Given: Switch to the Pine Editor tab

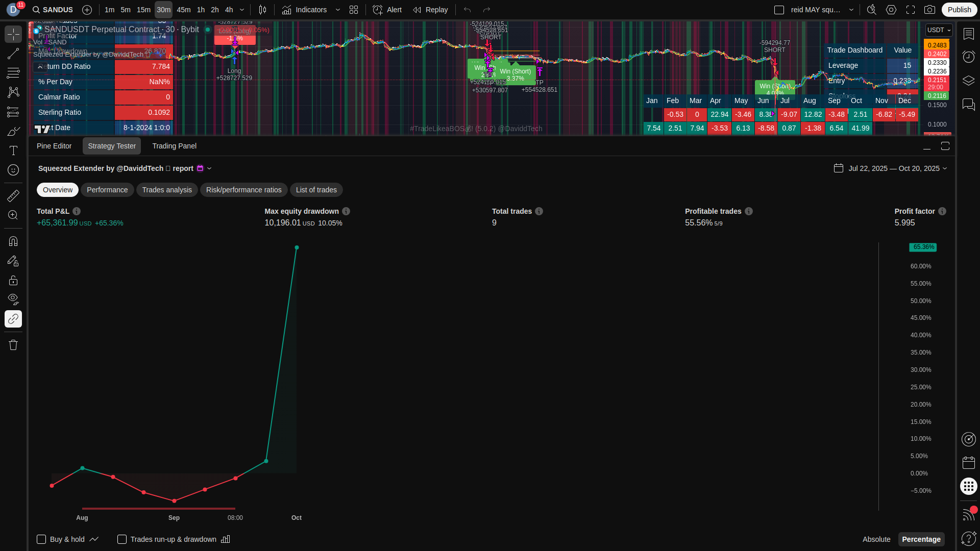Looking at the screenshot, I should point(54,146).
